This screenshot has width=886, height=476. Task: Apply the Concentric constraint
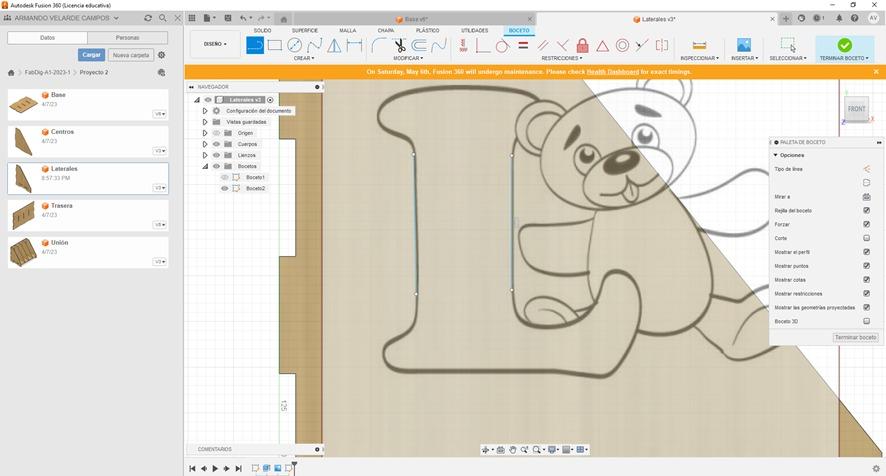coord(622,45)
